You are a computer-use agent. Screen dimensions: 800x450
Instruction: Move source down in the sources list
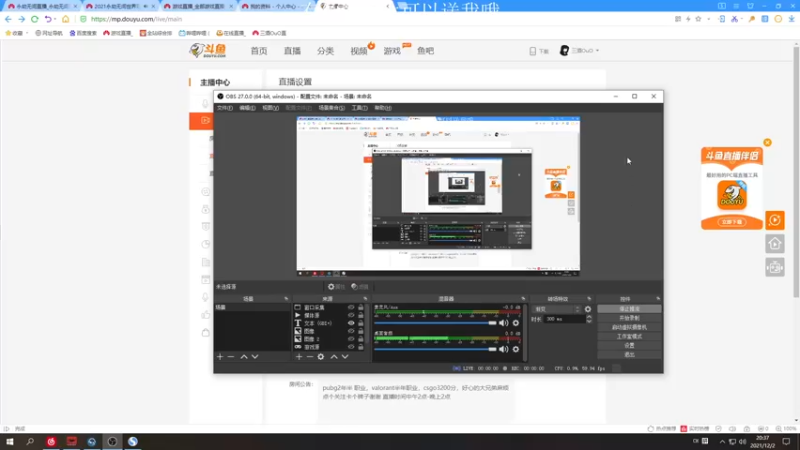click(x=345, y=357)
